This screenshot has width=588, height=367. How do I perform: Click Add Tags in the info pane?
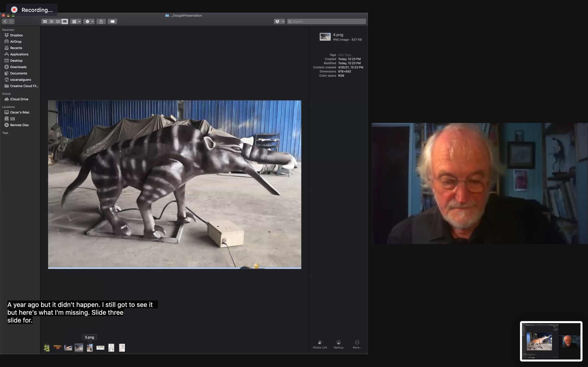pyautogui.click(x=346, y=55)
